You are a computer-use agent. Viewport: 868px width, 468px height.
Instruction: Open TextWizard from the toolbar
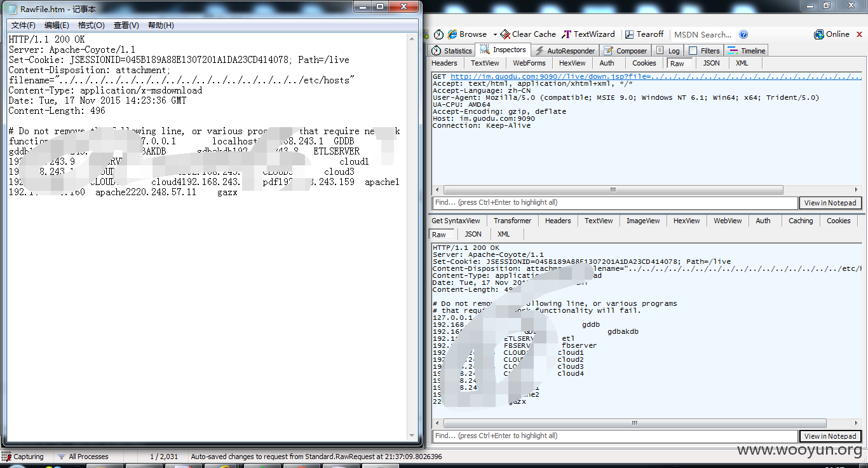589,34
